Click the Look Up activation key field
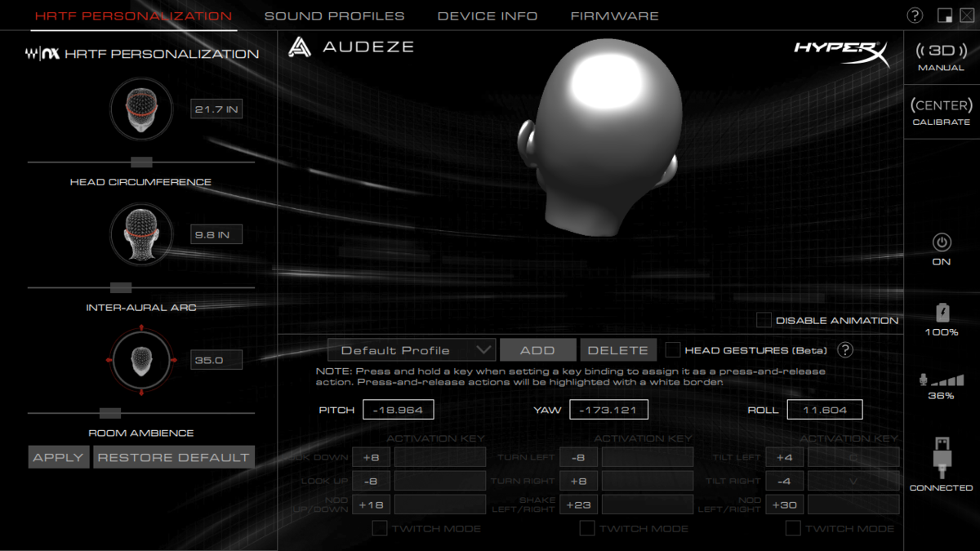 pyautogui.click(x=440, y=481)
